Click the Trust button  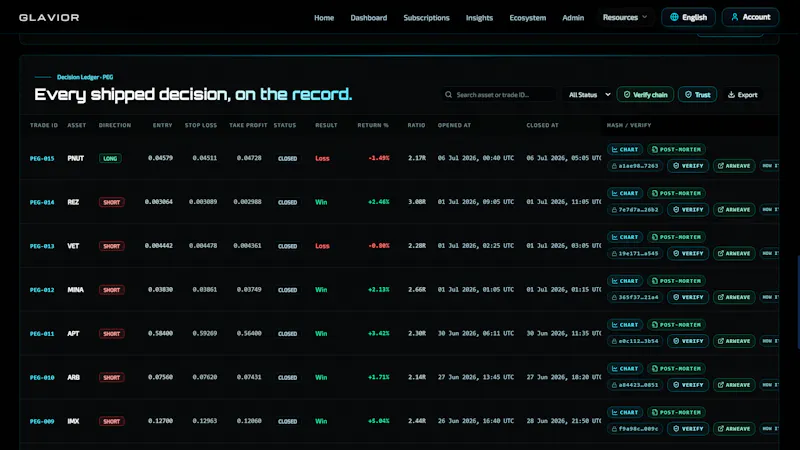tap(697, 95)
